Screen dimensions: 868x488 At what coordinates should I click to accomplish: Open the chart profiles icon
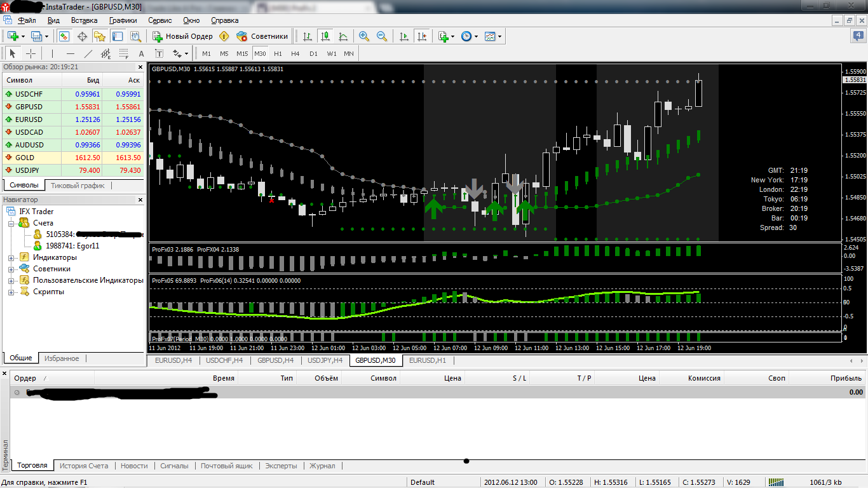(36, 36)
